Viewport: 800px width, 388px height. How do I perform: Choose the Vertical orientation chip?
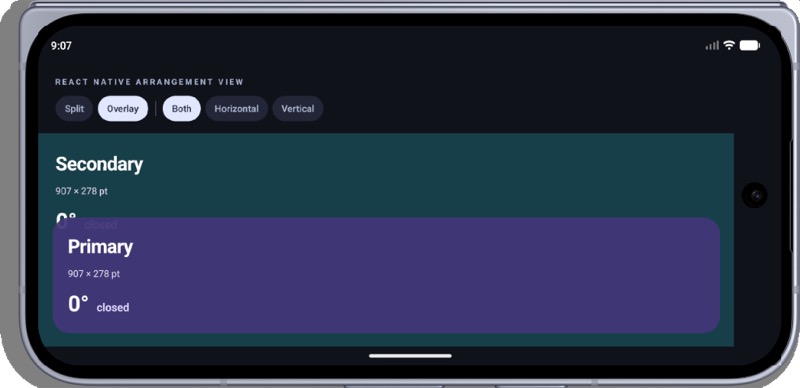pyautogui.click(x=297, y=109)
